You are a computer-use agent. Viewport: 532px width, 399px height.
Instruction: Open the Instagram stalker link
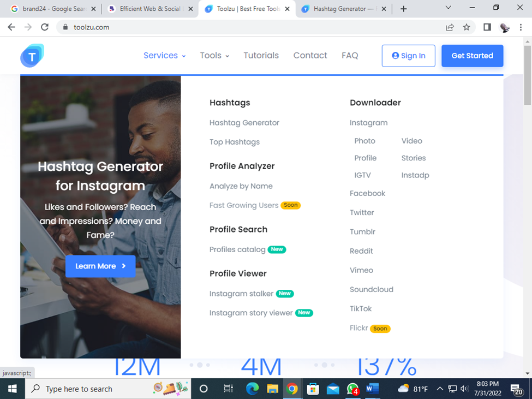pos(241,294)
